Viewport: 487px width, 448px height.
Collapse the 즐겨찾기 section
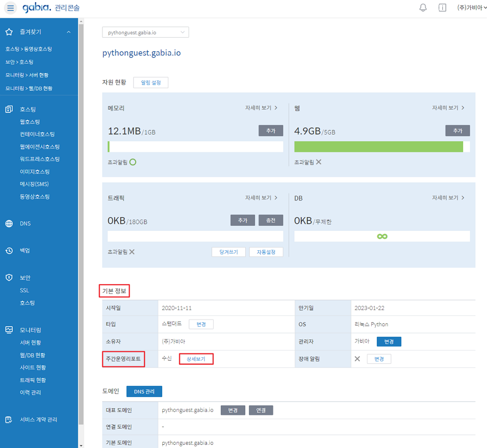coord(69,32)
